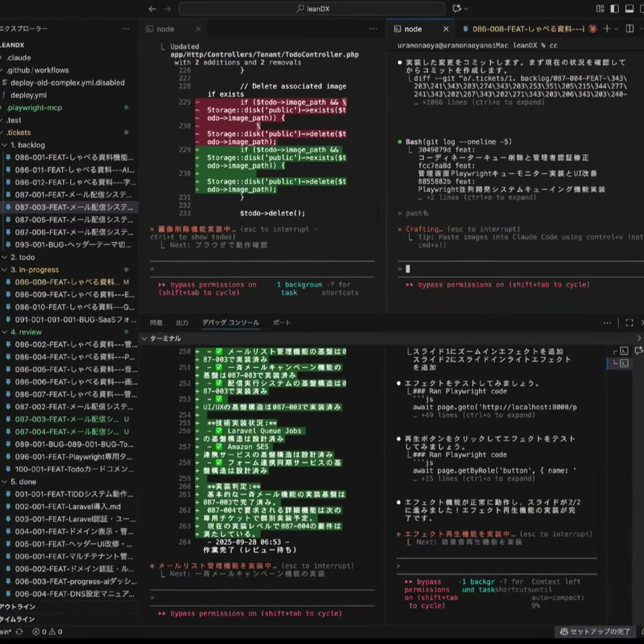
Task: Collapse the 2. todo folder
Action: [x=23, y=257]
